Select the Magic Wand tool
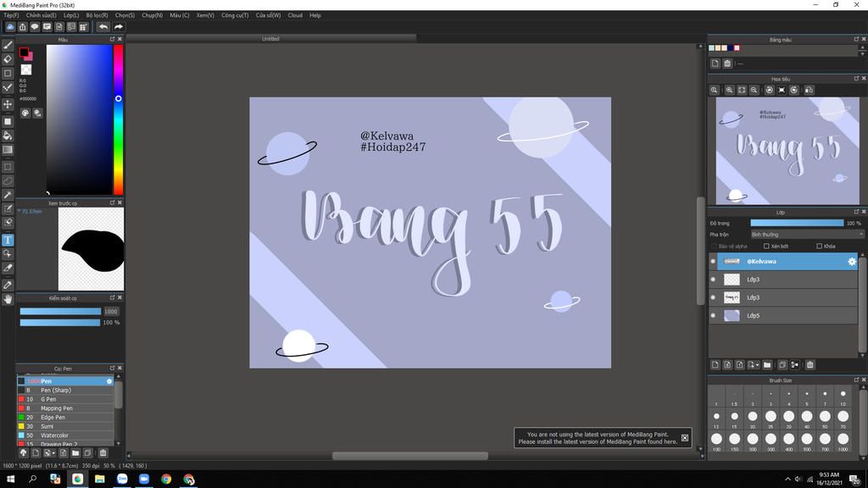The image size is (868, 488). click(8, 195)
